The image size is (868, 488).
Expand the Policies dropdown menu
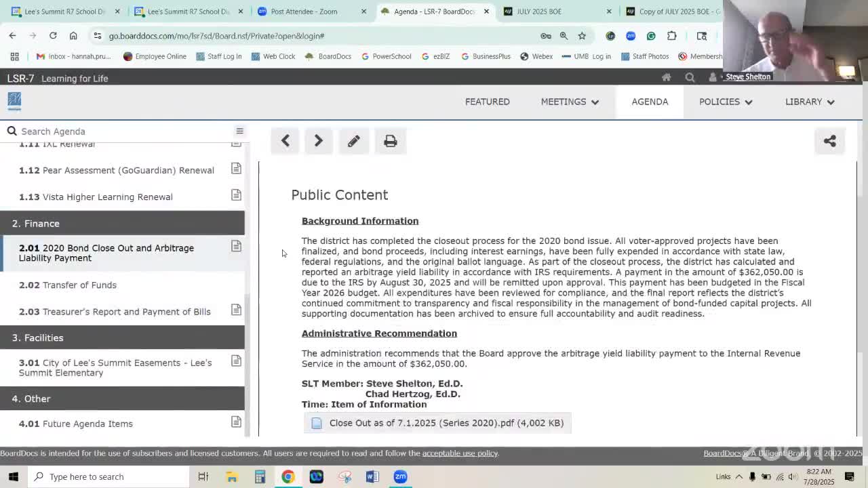tap(726, 102)
